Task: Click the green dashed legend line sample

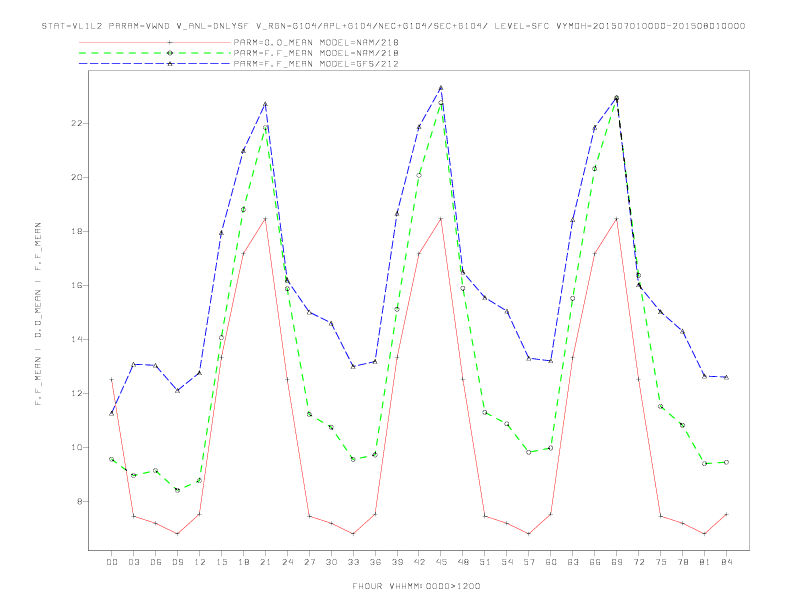Action: [155, 53]
